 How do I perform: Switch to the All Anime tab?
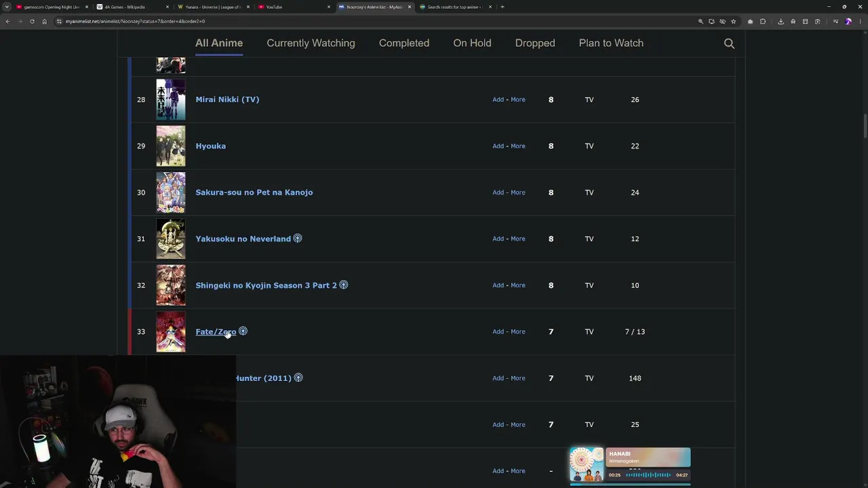click(x=219, y=43)
